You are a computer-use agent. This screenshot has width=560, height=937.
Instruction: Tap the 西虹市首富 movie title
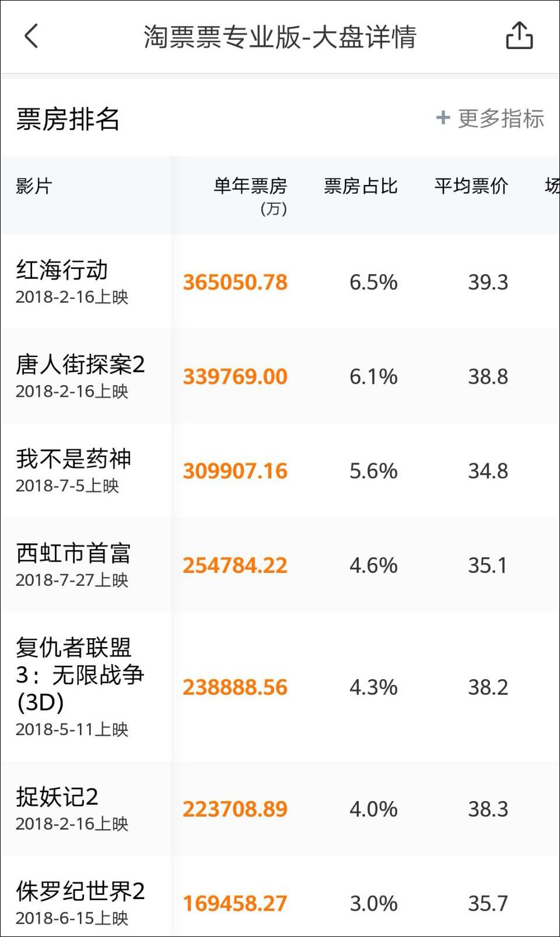[73, 553]
